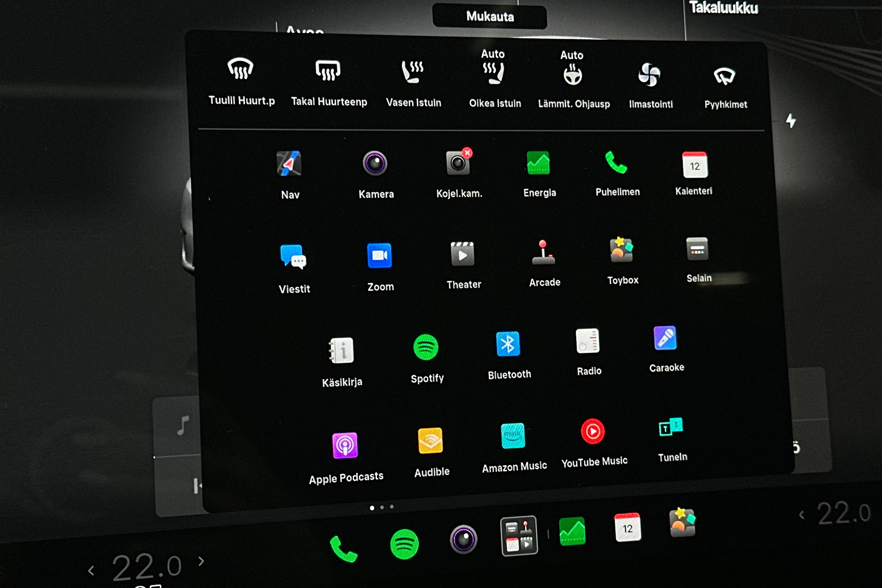Decrease left temperature with the left chevron

pos(91,571)
